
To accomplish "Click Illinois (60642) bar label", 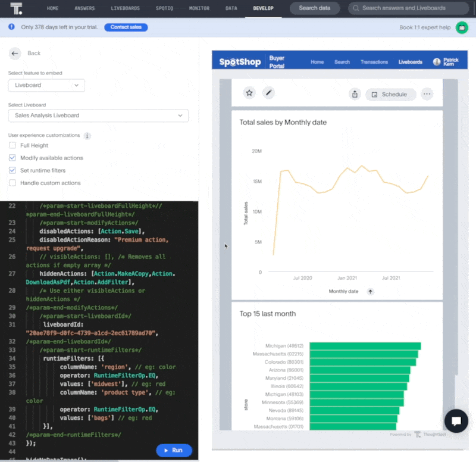I will point(287,386).
